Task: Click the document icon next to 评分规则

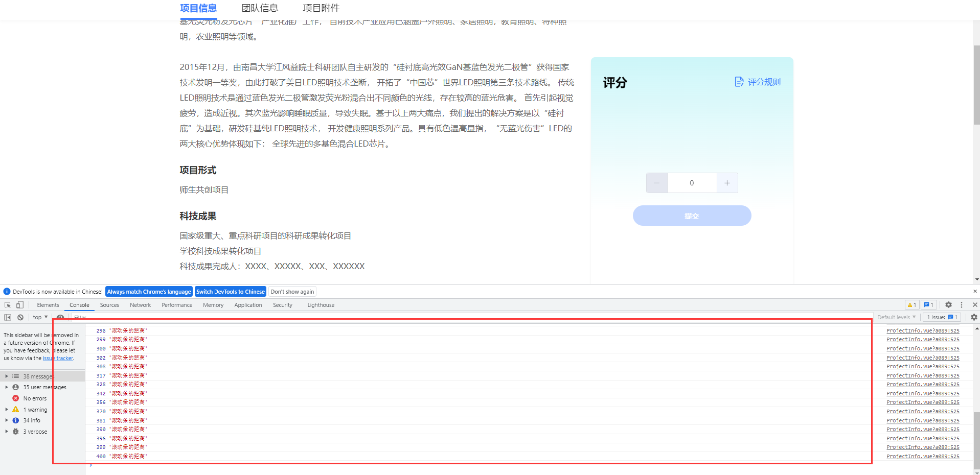Action: 739,81
